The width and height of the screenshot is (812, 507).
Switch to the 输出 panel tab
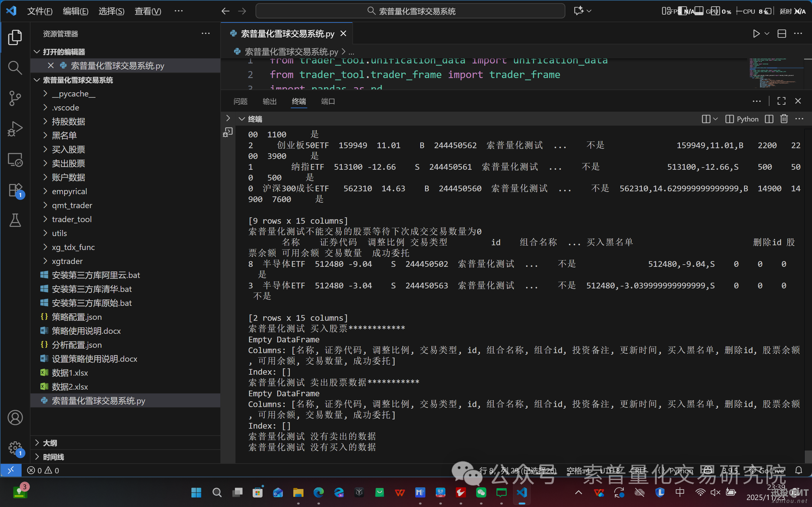tap(269, 102)
